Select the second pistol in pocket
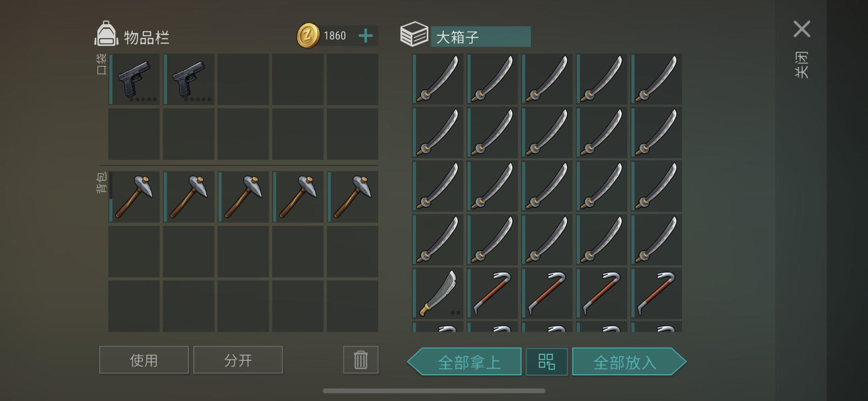Image resolution: width=868 pixels, height=401 pixels. pyautogui.click(x=189, y=79)
